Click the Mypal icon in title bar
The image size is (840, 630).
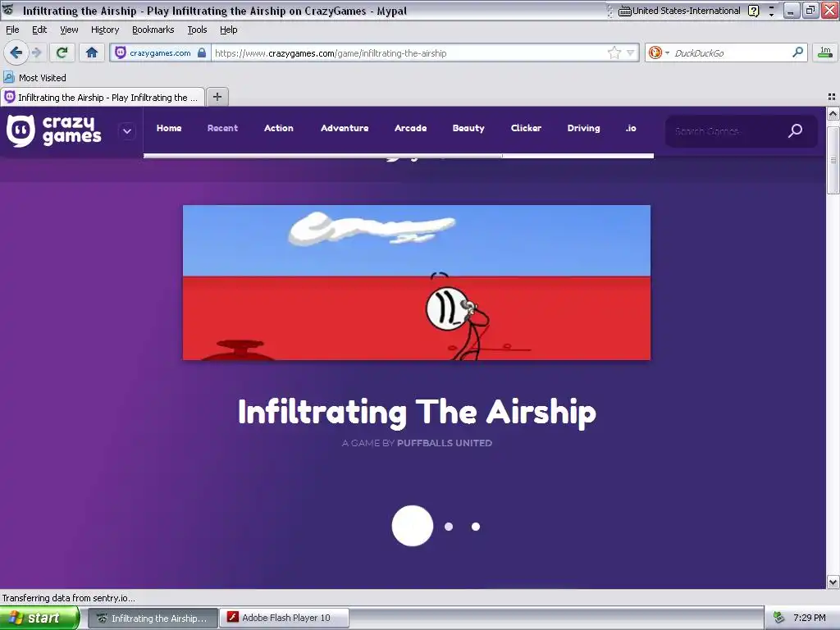point(8,10)
